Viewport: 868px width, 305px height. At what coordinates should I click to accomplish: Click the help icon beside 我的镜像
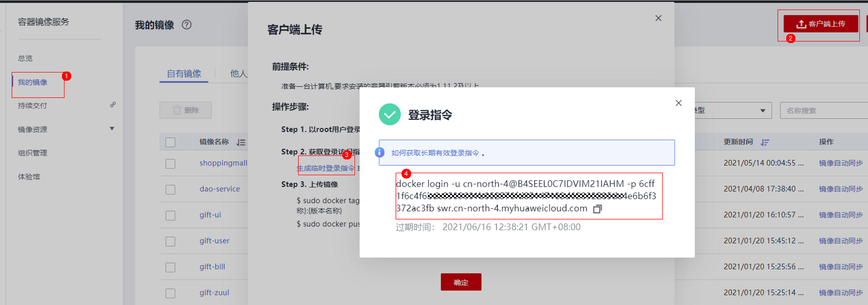click(x=187, y=25)
